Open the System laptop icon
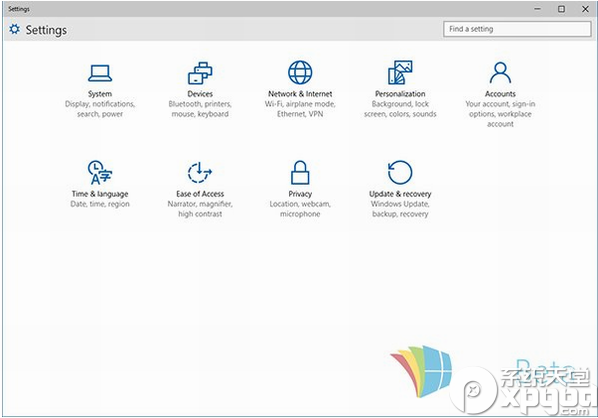Image resolution: width=598 pixels, height=418 pixels. click(100, 73)
